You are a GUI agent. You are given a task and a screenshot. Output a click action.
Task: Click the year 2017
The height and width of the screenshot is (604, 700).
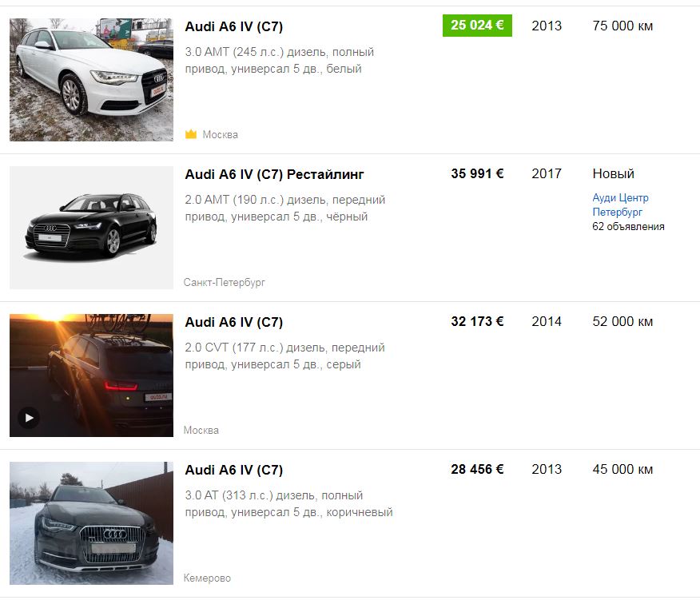pyautogui.click(x=547, y=173)
